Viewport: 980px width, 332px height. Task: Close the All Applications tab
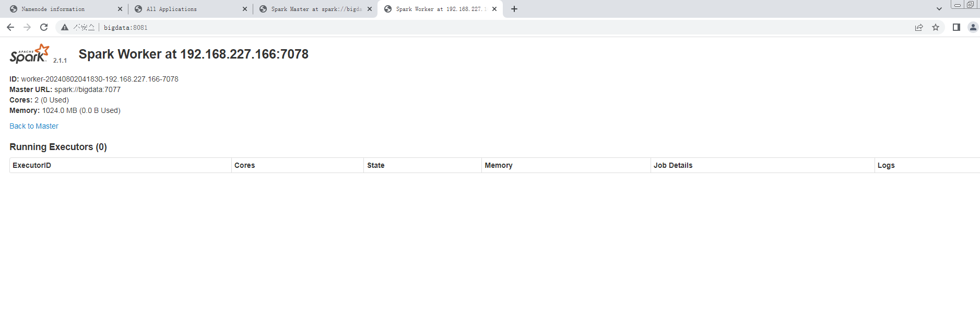pos(245,9)
